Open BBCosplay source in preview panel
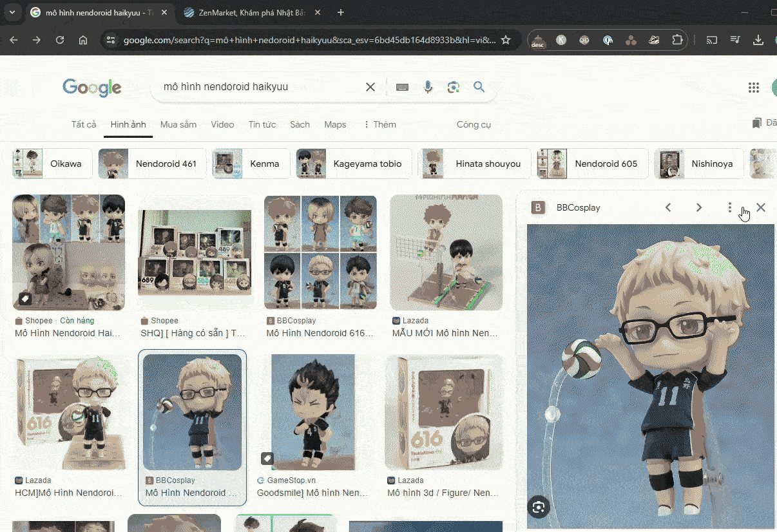The image size is (777, 532). (x=566, y=207)
